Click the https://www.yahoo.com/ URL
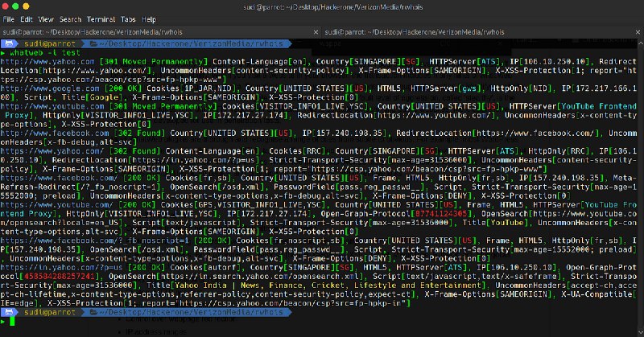 52,151
